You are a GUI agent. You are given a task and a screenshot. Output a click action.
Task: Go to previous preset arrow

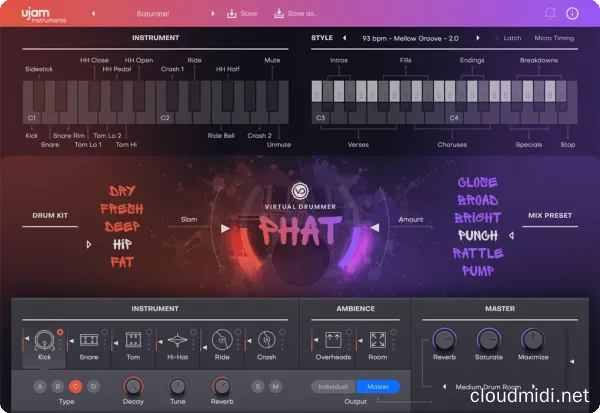93,14
